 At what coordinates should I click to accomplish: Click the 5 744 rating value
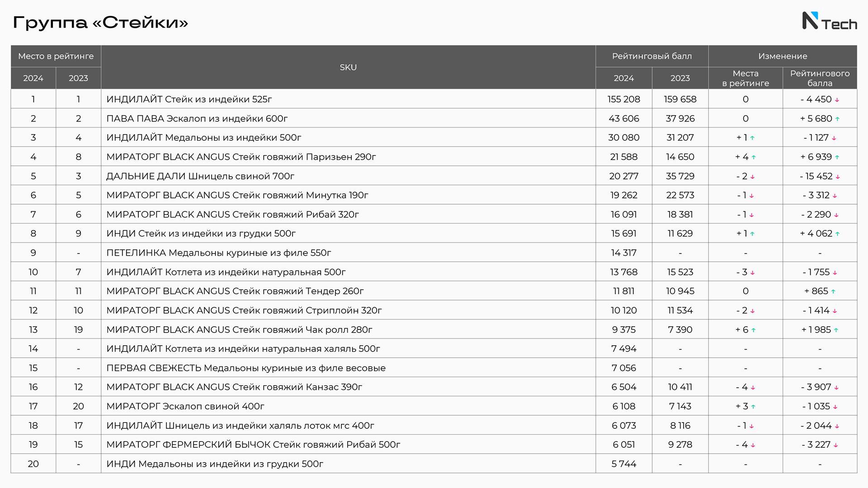(x=624, y=464)
